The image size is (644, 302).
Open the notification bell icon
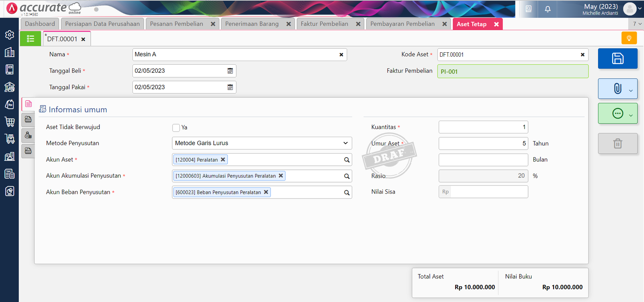(x=547, y=9)
